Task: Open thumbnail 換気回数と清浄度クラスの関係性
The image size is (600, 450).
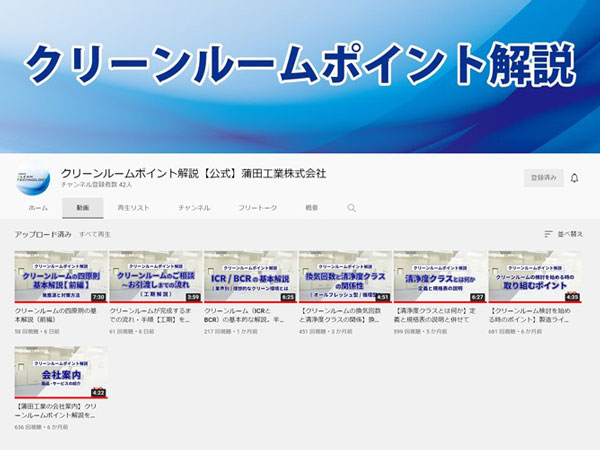Action: pos(345,277)
